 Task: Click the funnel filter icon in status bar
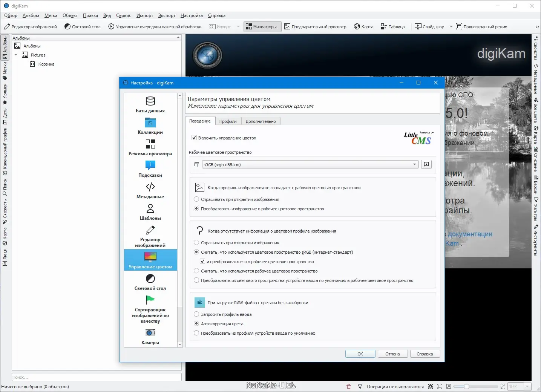pyautogui.click(x=360, y=386)
